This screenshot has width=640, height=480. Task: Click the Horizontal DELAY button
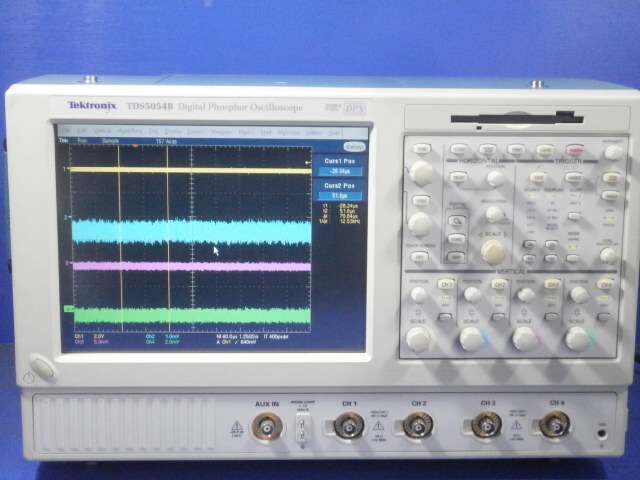pyautogui.click(x=459, y=177)
